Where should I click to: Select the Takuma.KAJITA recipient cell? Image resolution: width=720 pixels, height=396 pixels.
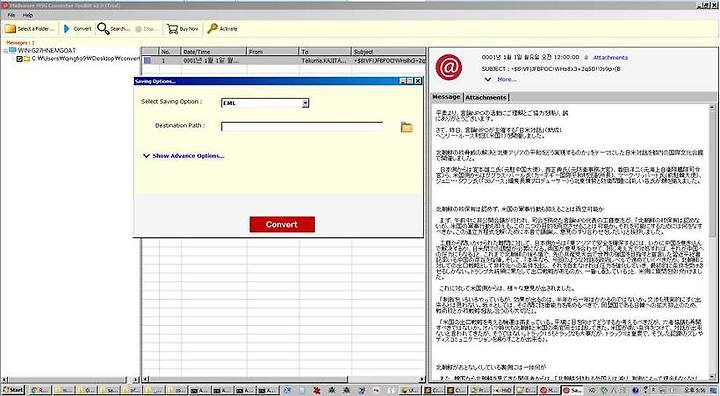(324, 61)
